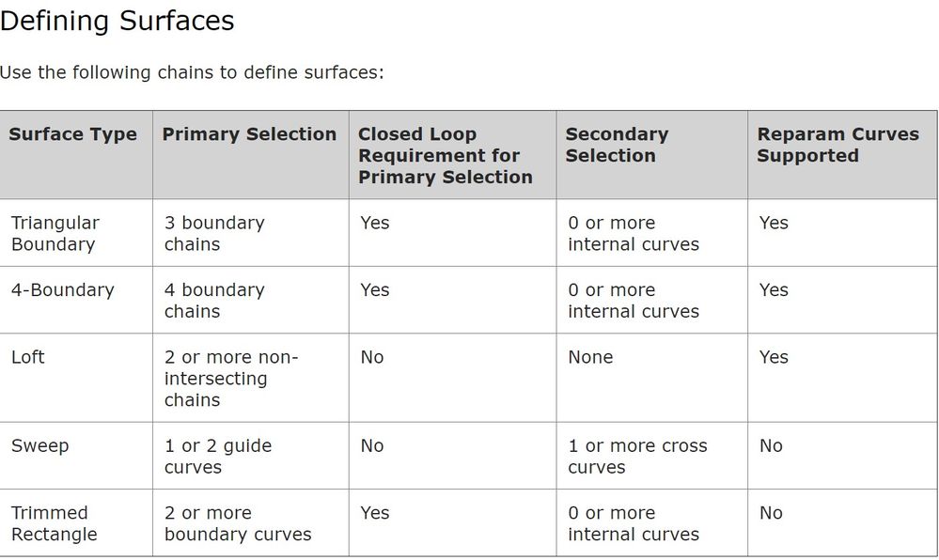This screenshot has width=939, height=560.
Task: Click the '1 or more cross curves' cell
Action: [x=637, y=456]
